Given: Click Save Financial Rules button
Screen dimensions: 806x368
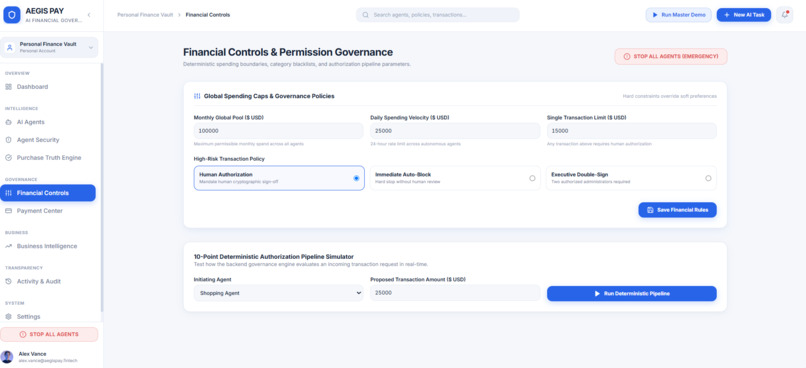Looking at the screenshot, I should pos(677,210).
